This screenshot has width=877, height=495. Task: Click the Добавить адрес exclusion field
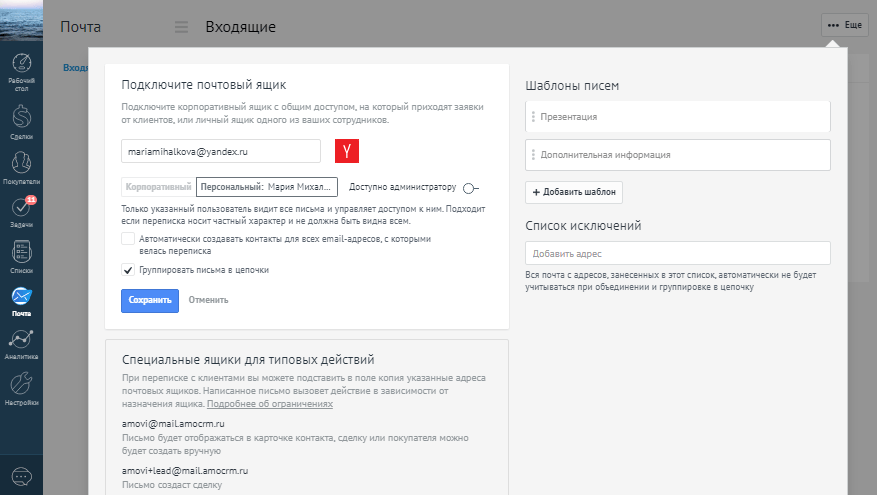(x=677, y=254)
